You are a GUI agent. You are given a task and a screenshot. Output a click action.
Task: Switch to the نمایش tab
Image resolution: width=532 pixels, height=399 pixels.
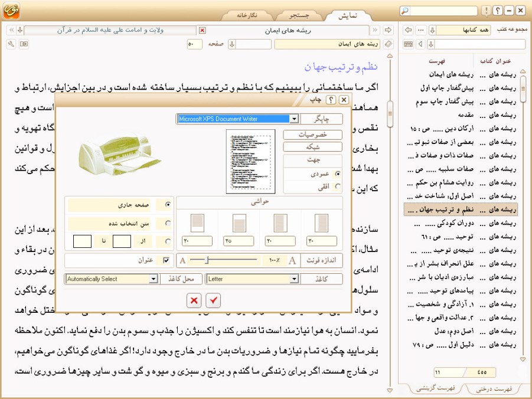347,15
